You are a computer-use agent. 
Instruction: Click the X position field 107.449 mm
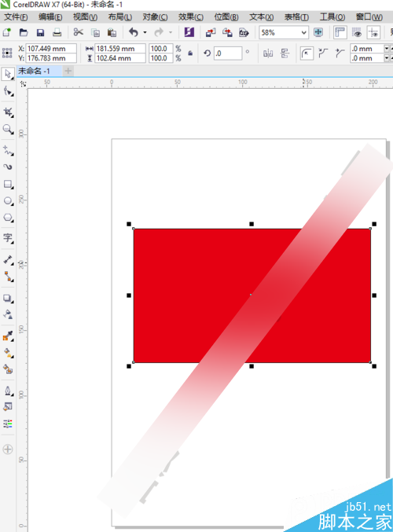tap(51, 49)
